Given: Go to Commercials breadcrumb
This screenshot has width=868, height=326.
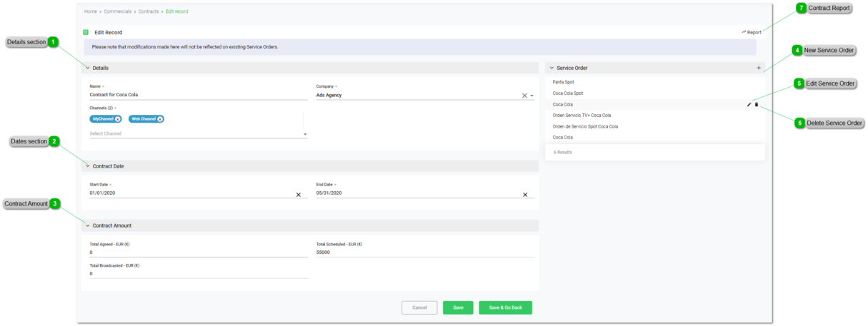Looking at the screenshot, I should pos(117,11).
